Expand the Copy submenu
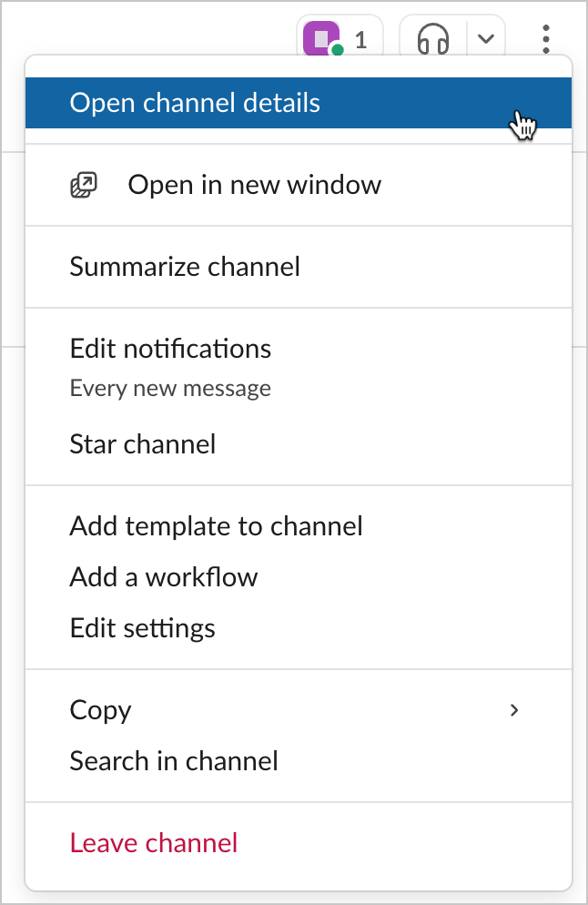 pos(299,710)
